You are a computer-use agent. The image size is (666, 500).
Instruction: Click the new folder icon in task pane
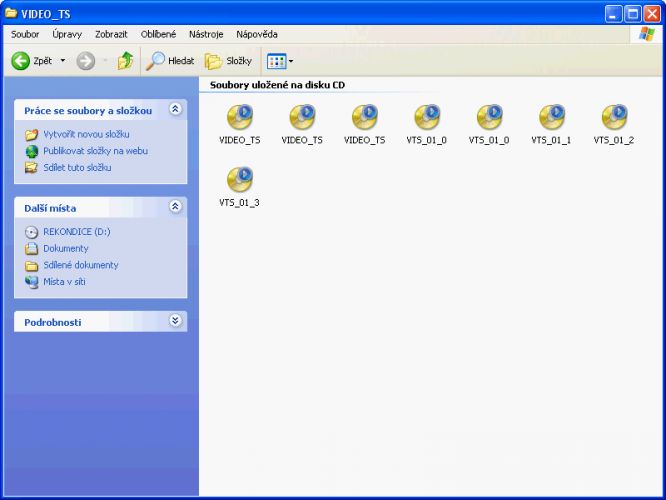(x=31, y=135)
